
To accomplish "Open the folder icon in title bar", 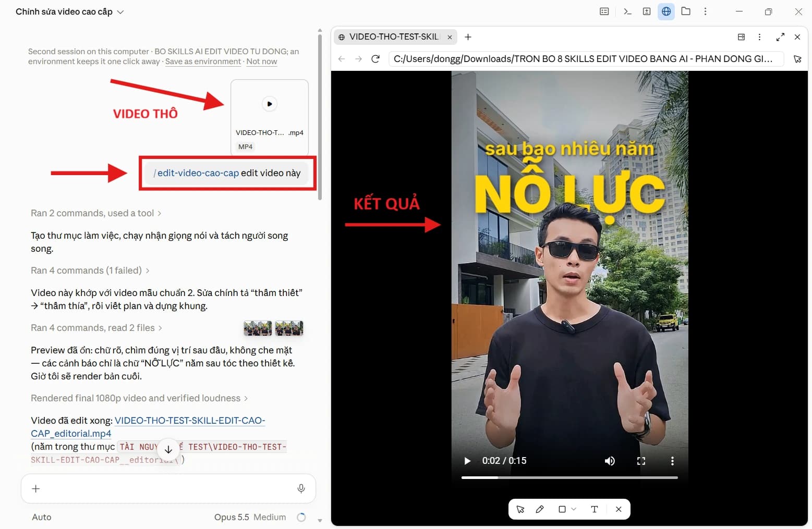I will pyautogui.click(x=686, y=11).
